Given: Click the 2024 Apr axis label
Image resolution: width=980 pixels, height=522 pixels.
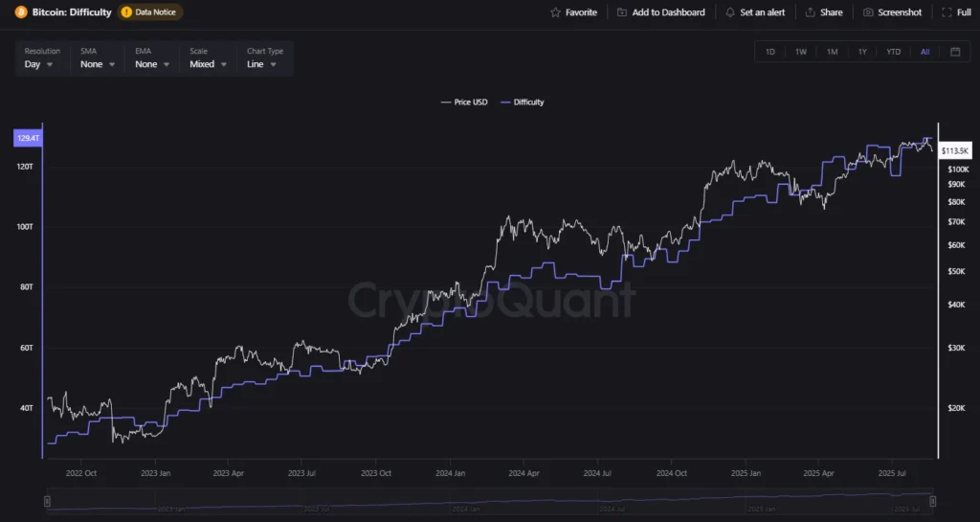Looking at the screenshot, I should [x=523, y=473].
